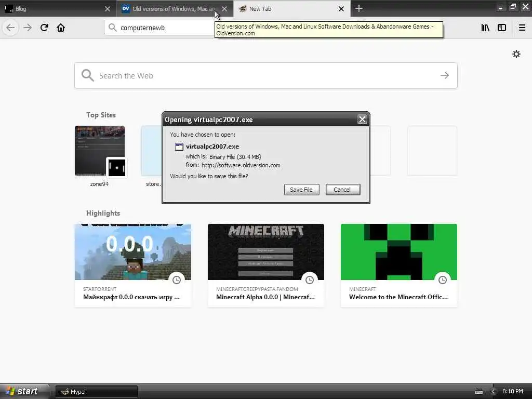Screen dimensions: 532x399
Task: Submit search with the arrow button
Action: [x=445, y=75]
